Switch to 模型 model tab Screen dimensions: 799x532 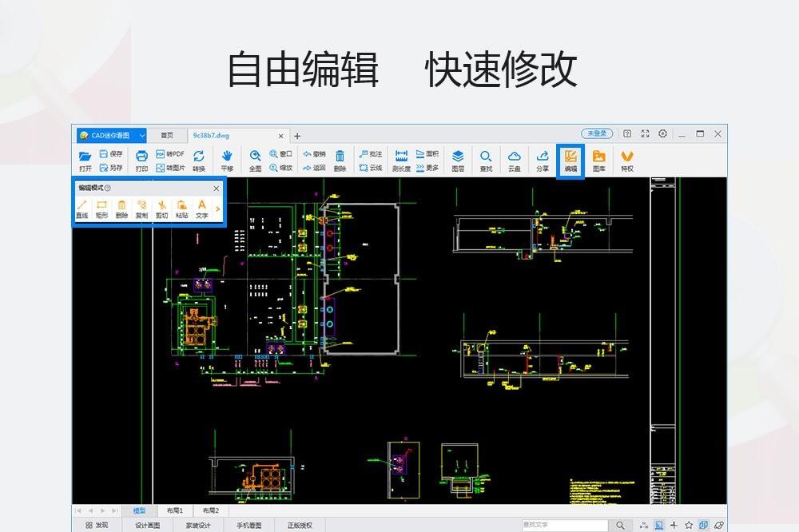[x=139, y=510]
